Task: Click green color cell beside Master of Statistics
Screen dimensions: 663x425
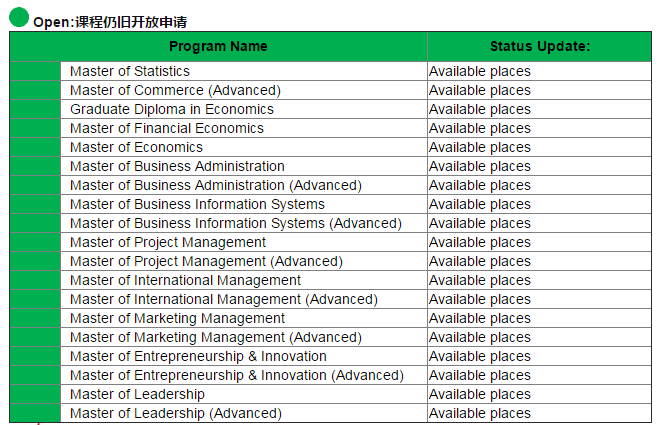Action: 35,71
